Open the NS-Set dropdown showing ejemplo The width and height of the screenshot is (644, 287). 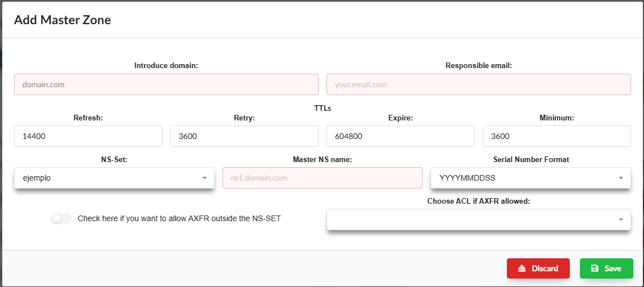pos(114,178)
